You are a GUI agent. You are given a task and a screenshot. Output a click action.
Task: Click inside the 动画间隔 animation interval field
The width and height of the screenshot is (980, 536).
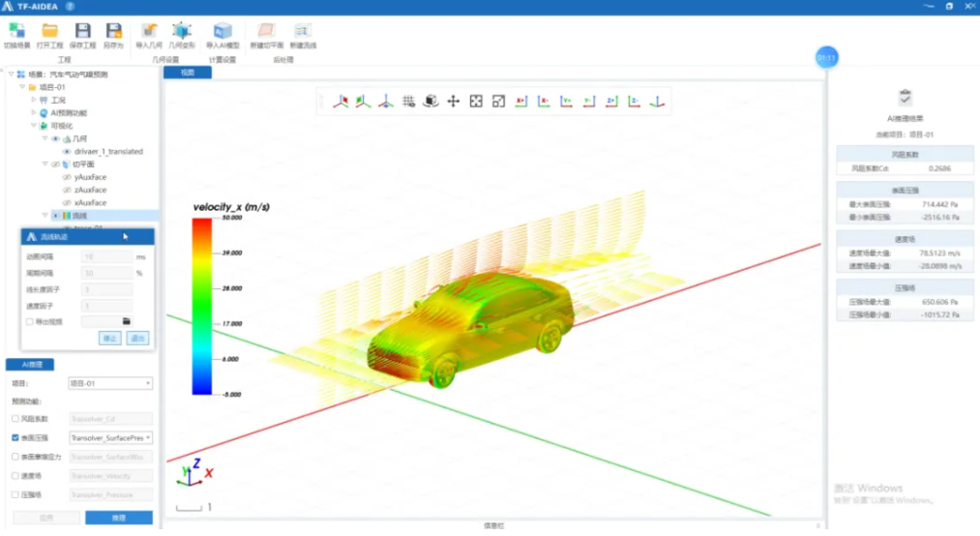coord(106,257)
